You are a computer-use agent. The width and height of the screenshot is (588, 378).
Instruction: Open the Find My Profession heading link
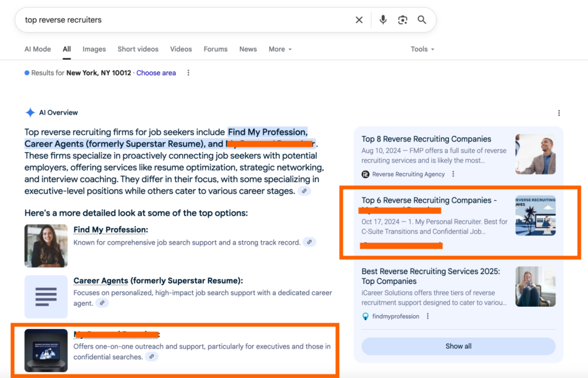click(111, 230)
